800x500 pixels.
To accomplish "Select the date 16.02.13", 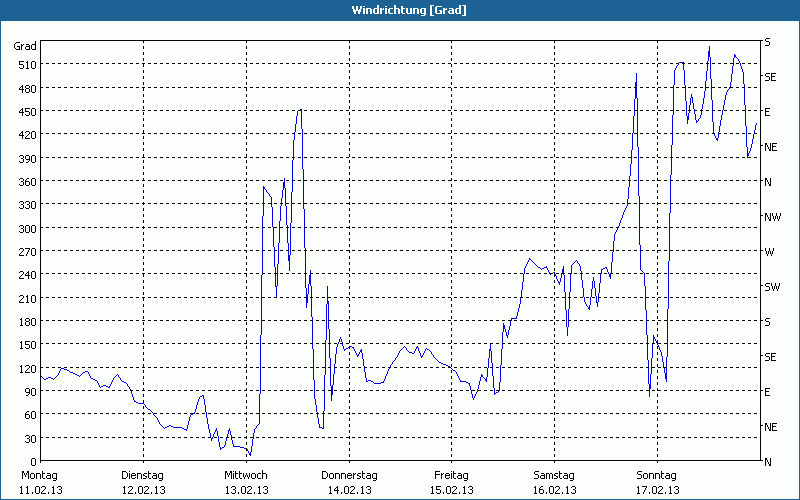I will [555, 490].
